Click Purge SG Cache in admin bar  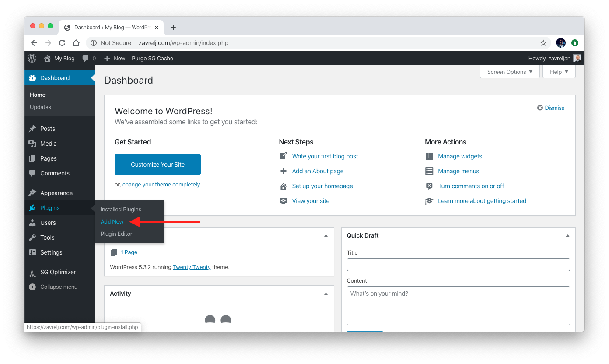pos(152,58)
